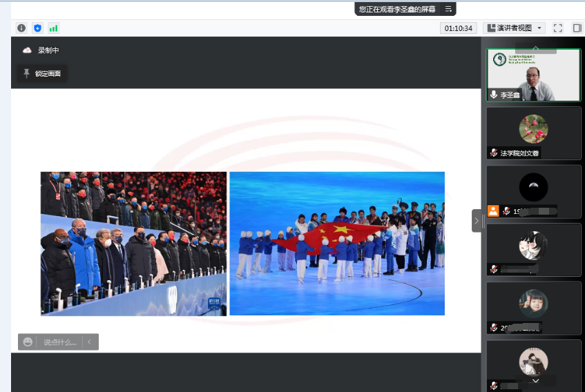Click the flag ceremony photo in slide
This screenshot has height=392, width=585.
[x=337, y=243]
